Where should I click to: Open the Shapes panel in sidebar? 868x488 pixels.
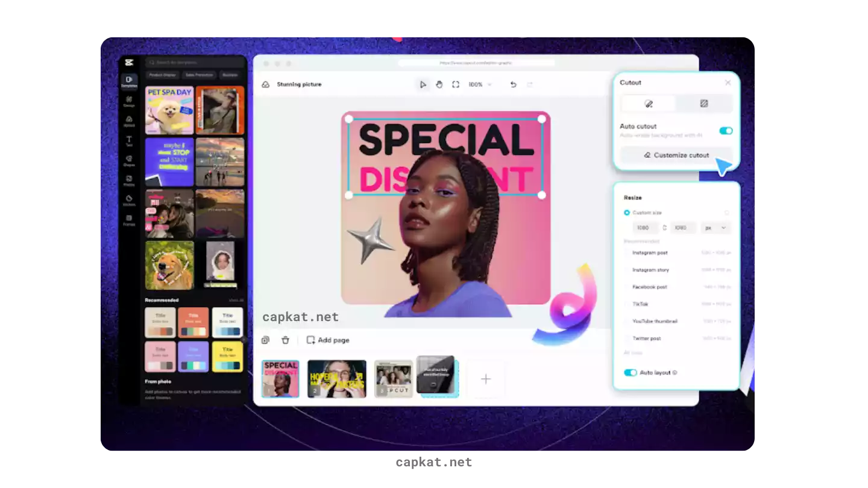pyautogui.click(x=129, y=161)
